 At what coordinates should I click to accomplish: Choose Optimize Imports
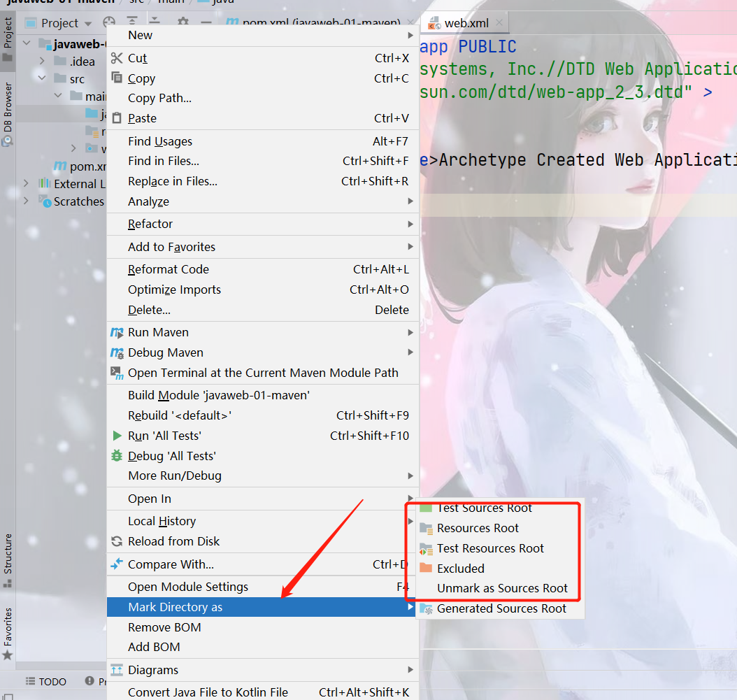coord(262,290)
